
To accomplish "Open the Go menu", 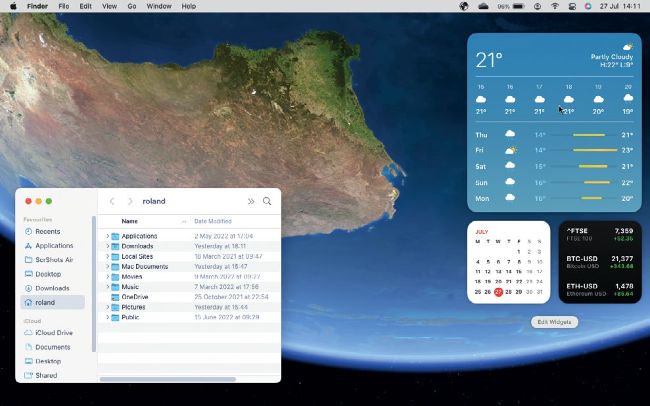I will pos(132,6).
